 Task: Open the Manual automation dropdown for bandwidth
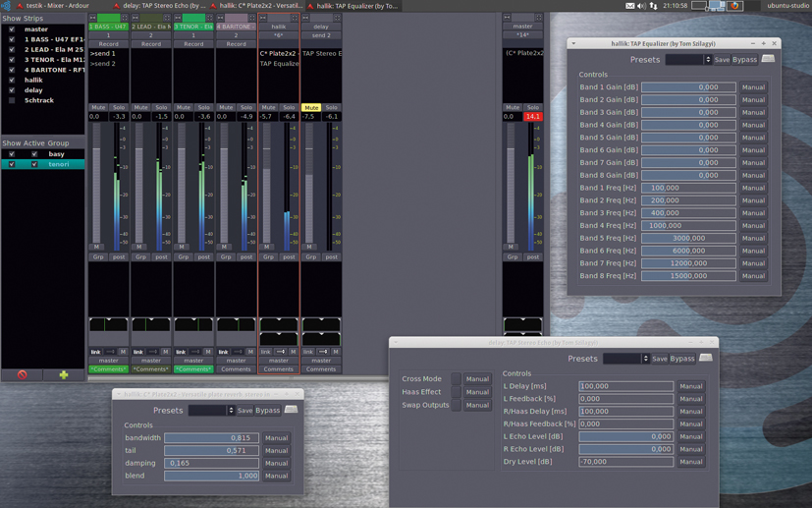276,438
